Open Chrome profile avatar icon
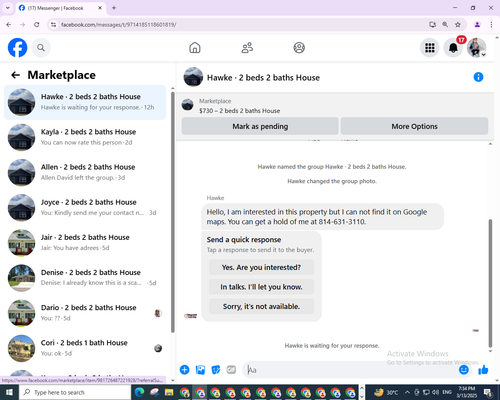The width and height of the screenshot is (500, 400). (x=477, y=25)
